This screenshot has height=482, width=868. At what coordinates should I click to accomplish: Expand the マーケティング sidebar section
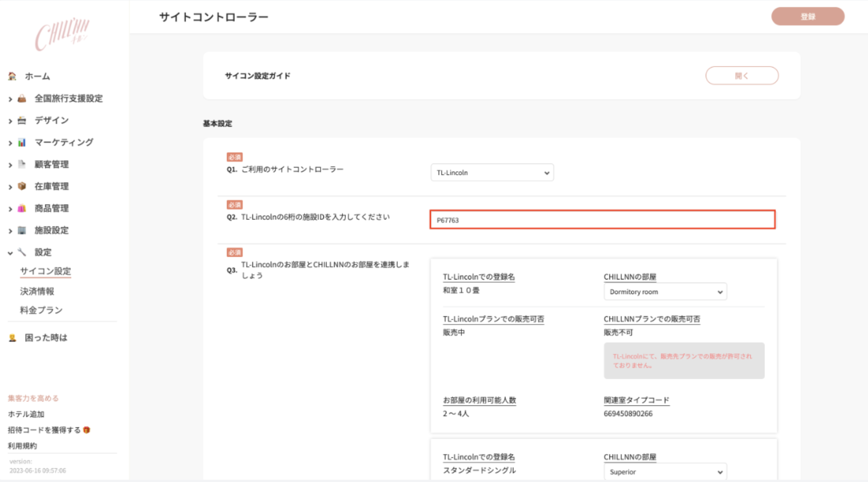pyautogui.click(x=10, y=142)
